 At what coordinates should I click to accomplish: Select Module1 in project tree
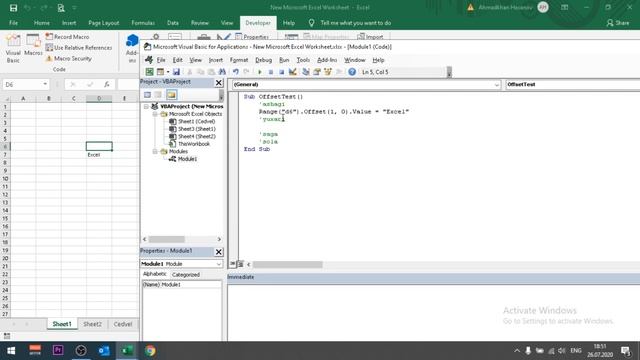[187, 159]
